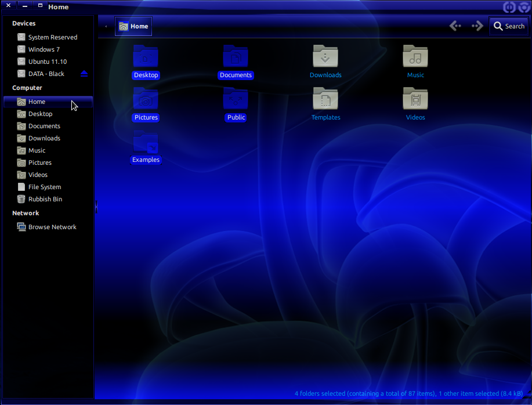Screen dimensions: 532x405
Task: Open the Search button in toolbar
Action: tap(509, 26)
